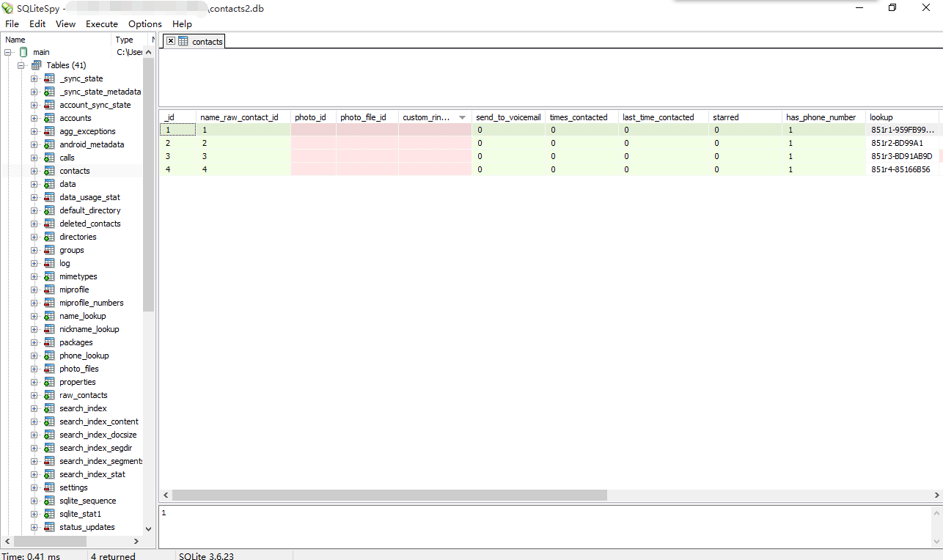Click the schema tree Name column header

click(56, 40)
